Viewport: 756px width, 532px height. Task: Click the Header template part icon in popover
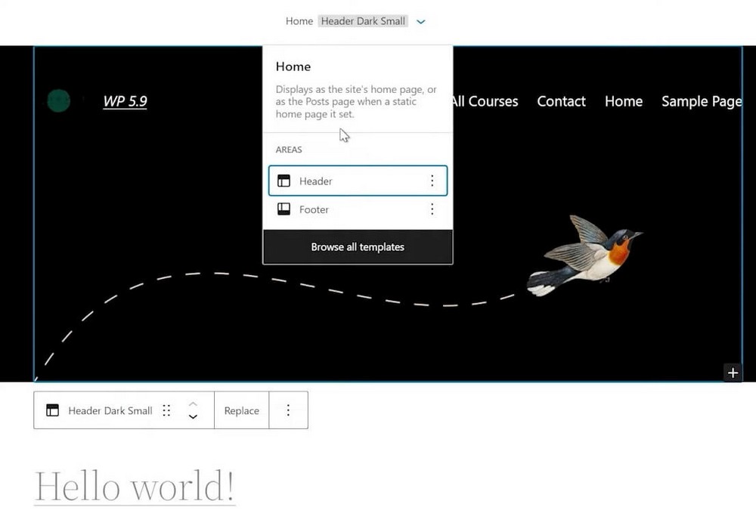[x=284, y=181]
